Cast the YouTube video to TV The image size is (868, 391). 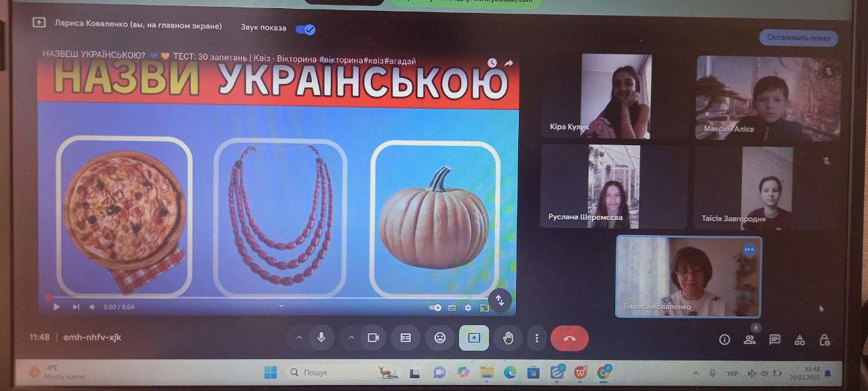[484, 308]
